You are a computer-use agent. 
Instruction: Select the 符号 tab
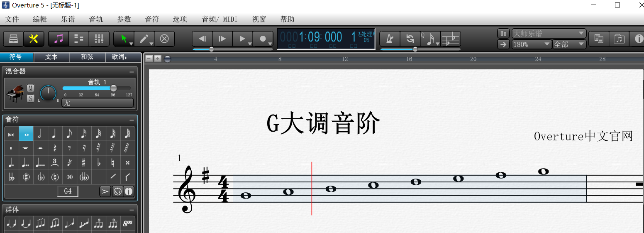tap(16, 57)
